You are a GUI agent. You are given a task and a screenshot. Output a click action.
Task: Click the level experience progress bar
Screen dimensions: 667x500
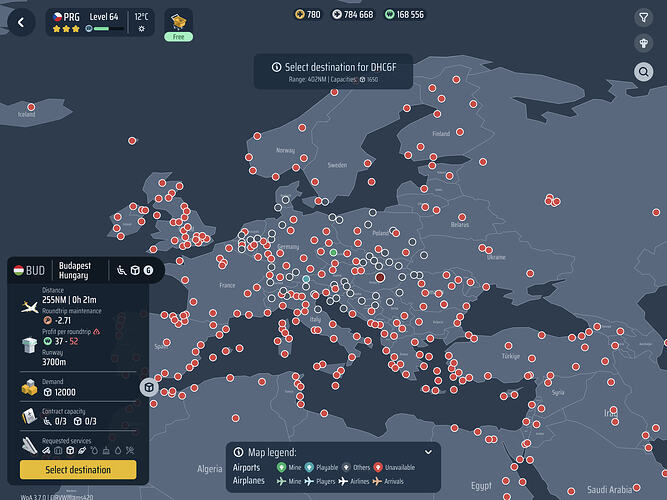(x=109, y=29)
